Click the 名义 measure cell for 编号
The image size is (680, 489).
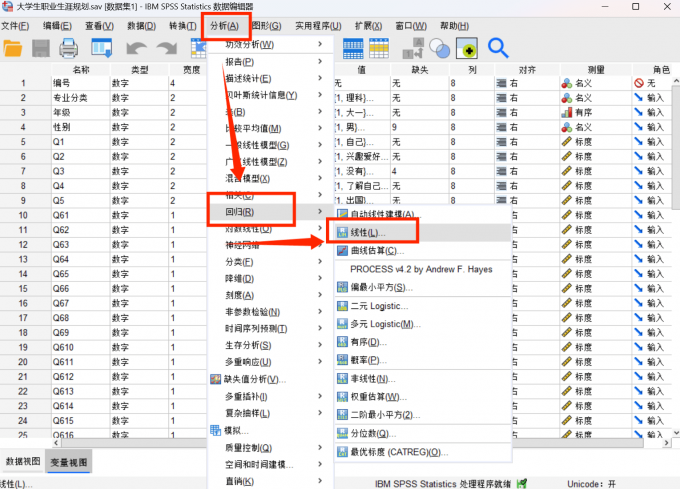[x=596, y=83]
